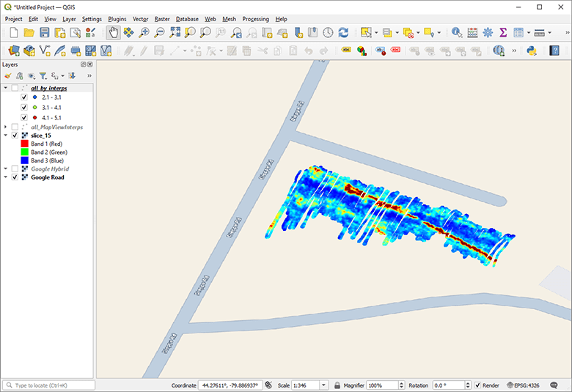Screen dimensions: 572x392
Task: Click the Zoom Full extent icon
Action: (175, 32)
